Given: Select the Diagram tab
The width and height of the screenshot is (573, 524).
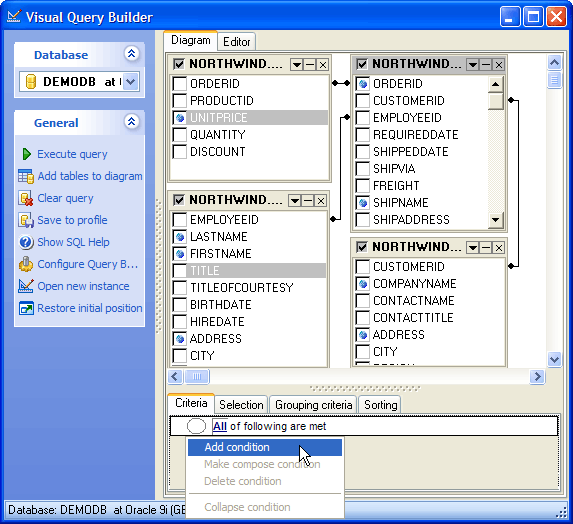Looking at the screenshot, I should click(190, 41).
